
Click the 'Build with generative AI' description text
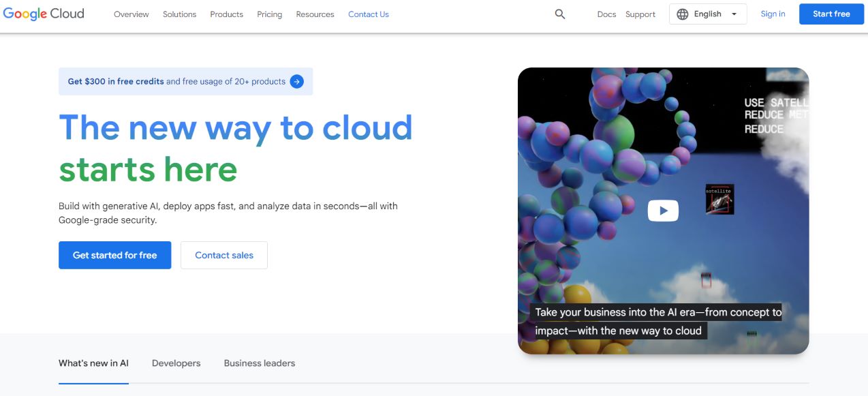(x=228, y=213)
